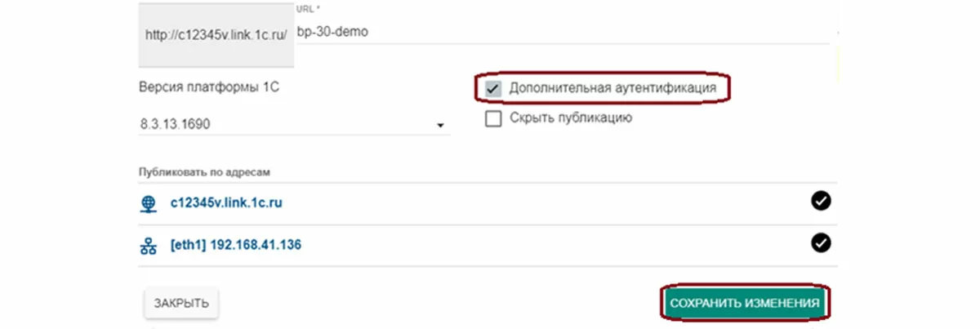Toggle the checkmark circle for eth1 192.168.41.136
This screenshot has height=329, width=980.
821,242
